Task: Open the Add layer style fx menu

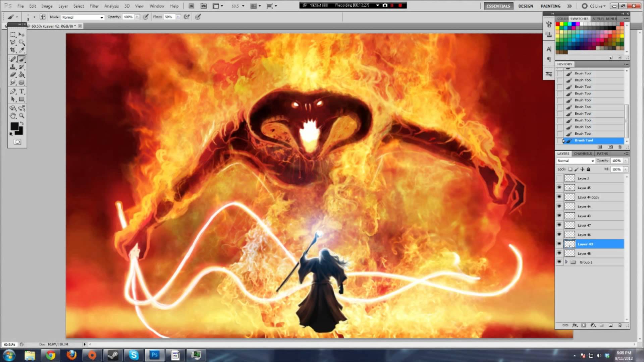Action: pos(574,325)
